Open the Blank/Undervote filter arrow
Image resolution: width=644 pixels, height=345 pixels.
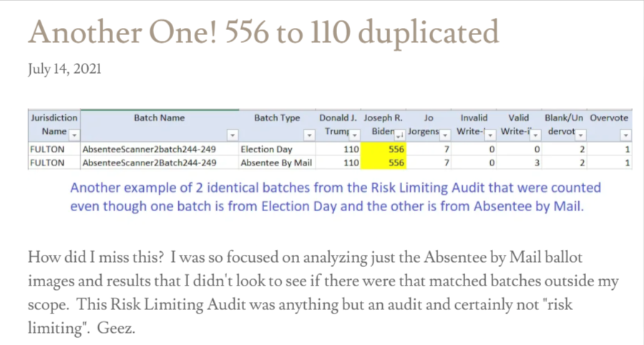[x=580, y=135]
